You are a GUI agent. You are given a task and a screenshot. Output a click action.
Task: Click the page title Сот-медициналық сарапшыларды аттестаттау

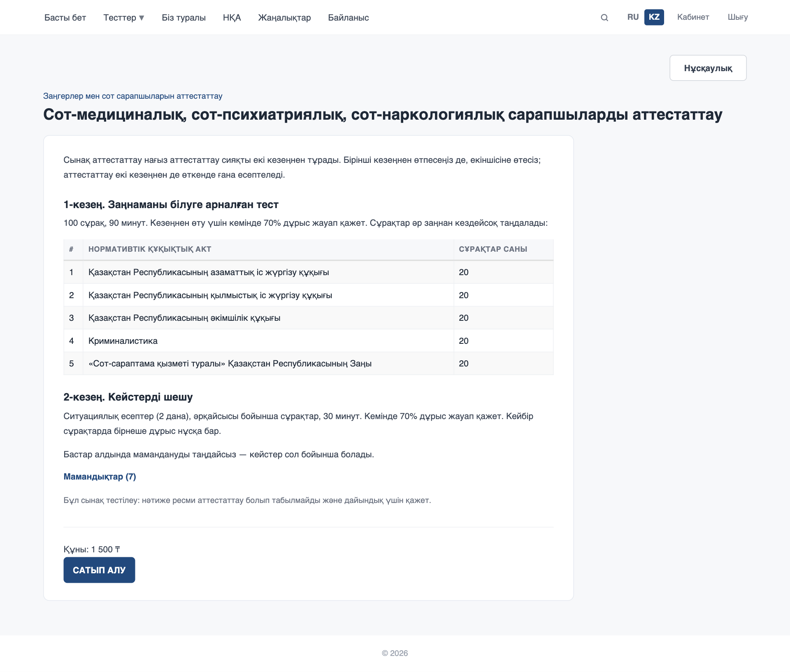tap(383, 114)
